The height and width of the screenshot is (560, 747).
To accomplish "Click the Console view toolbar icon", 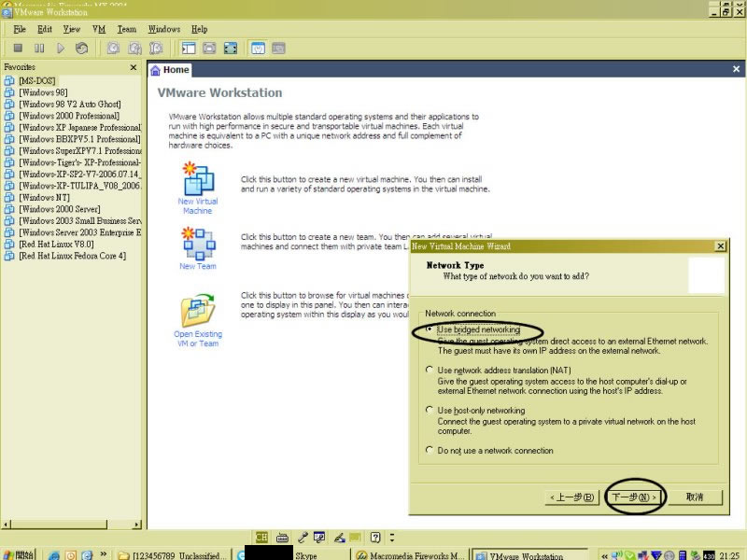I will click(x=278, y=49).
